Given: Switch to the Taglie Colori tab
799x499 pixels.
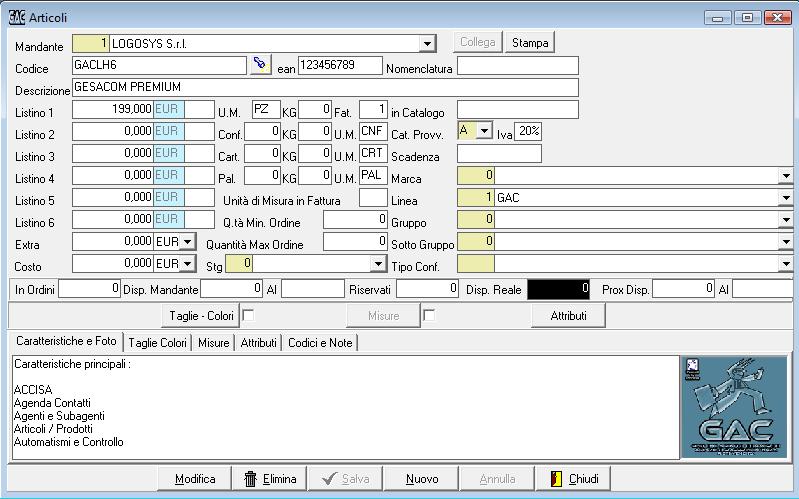Looking at the screenshot, I should coord(157,343).
